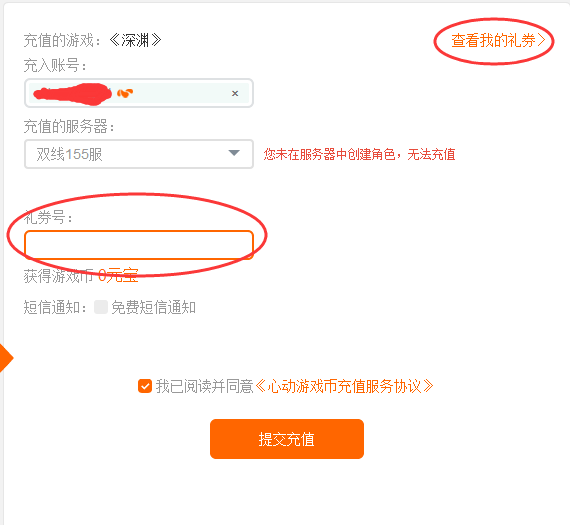Click the red 无法充值 error message
The image size is (570, 525).
click(359, 154)
